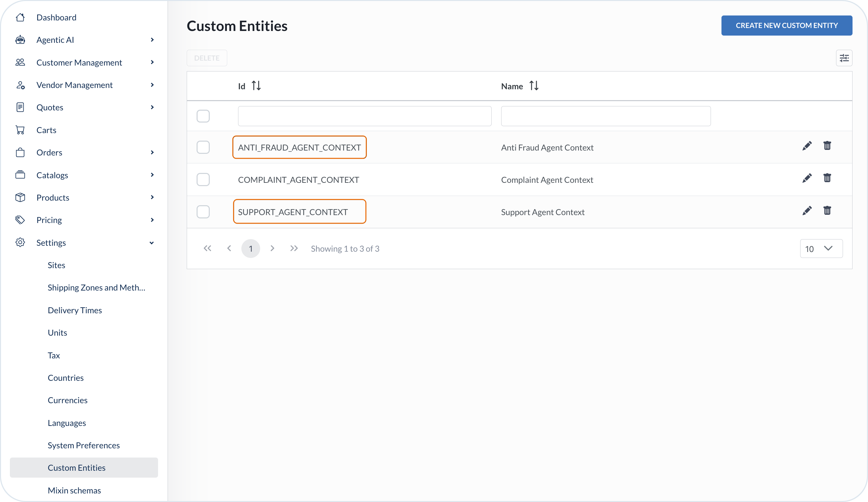Click the Agentic AI robot icon
Viewport: 868px width, 502px height.
click(20, 40)
